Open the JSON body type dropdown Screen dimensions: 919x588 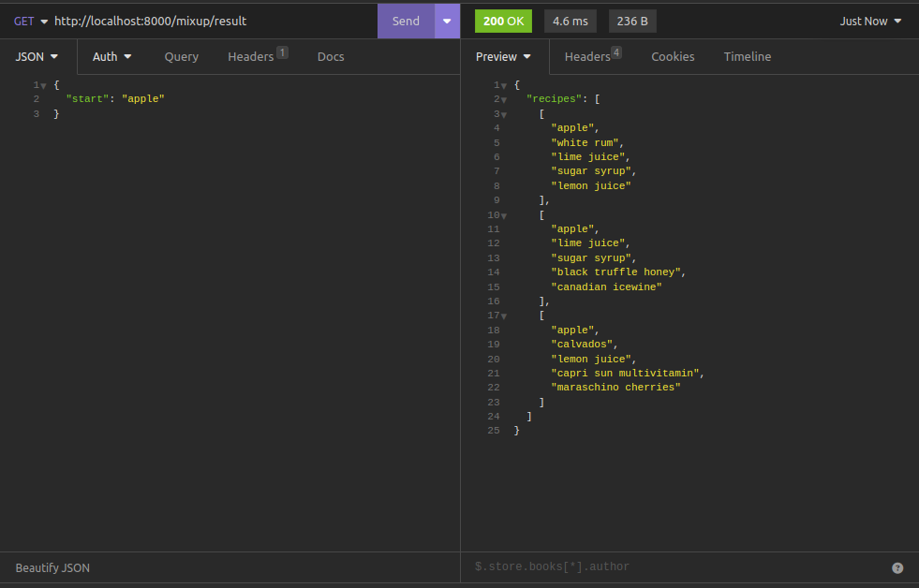(x=37, y=56)
